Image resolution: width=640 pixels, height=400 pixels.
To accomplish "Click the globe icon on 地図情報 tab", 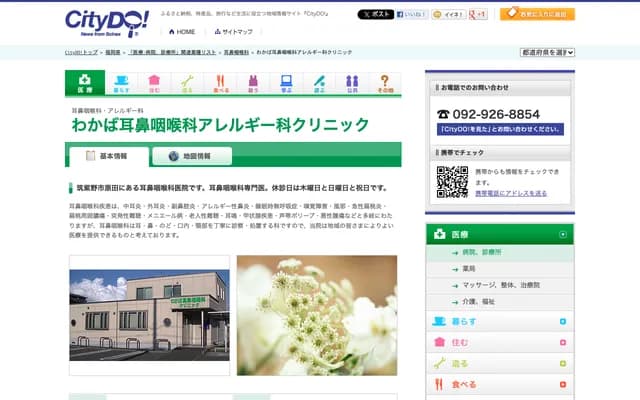I will coord(173,156).
